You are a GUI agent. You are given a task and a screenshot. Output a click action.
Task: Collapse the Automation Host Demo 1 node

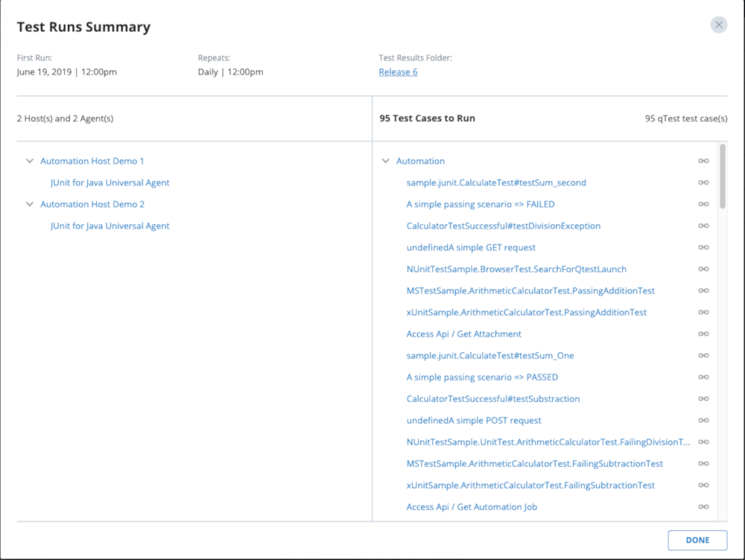click(x=30, y=161)
